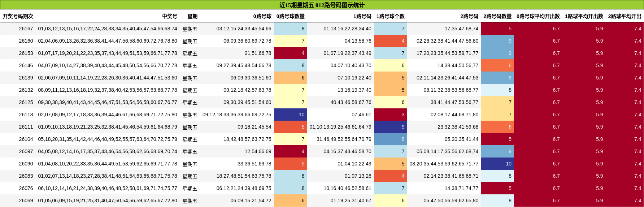Image resolution: width=644 pixels, height=207 pixels.
Task: Click average 5.9 in row 26069
Action: (600, 200)
